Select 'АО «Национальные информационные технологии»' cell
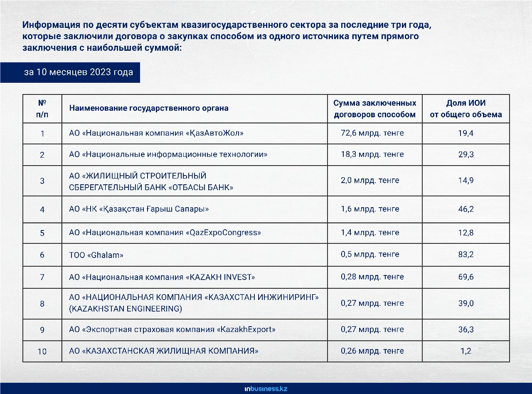Screen dimensions: 532x394 195,155
